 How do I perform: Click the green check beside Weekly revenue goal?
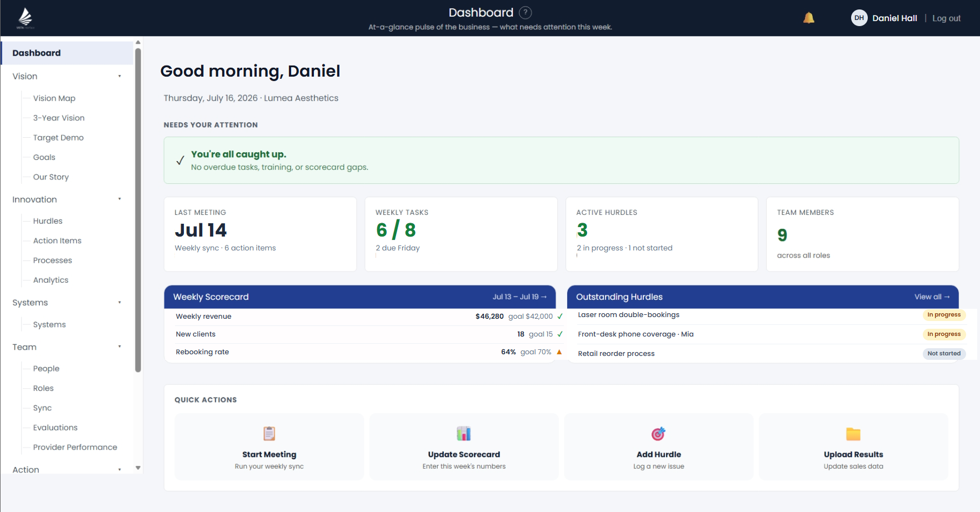pyautogui.click(x=560, y=317)
